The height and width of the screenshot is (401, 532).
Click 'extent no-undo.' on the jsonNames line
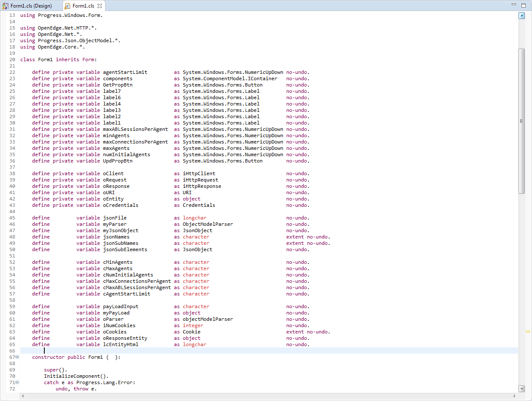tap(308, 237)
